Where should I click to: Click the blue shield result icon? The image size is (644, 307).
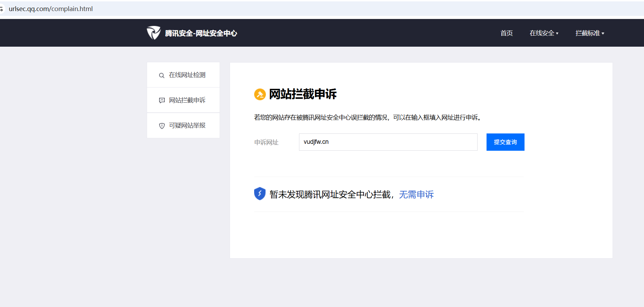(260, 194)
